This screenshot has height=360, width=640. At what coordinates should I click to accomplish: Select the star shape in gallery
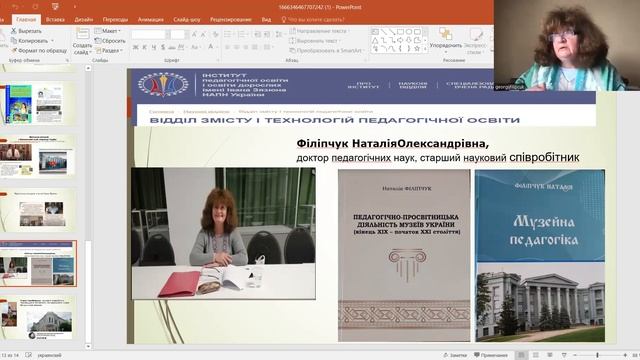pyautogui.click(x=417, y=49)
